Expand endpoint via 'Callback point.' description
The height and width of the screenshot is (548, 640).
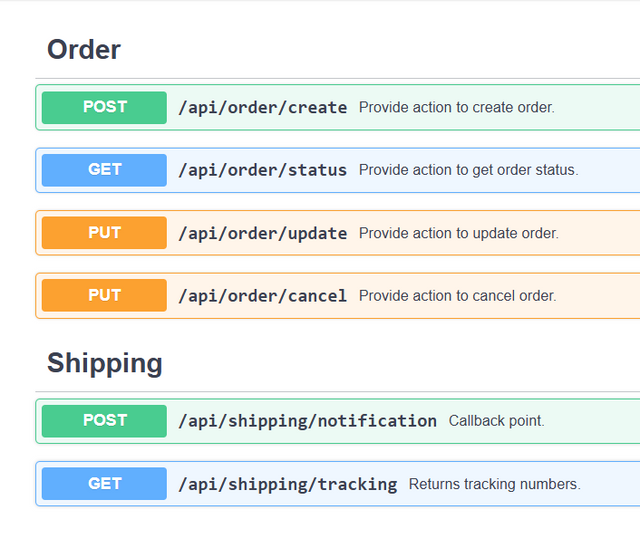tap(496, 421)
